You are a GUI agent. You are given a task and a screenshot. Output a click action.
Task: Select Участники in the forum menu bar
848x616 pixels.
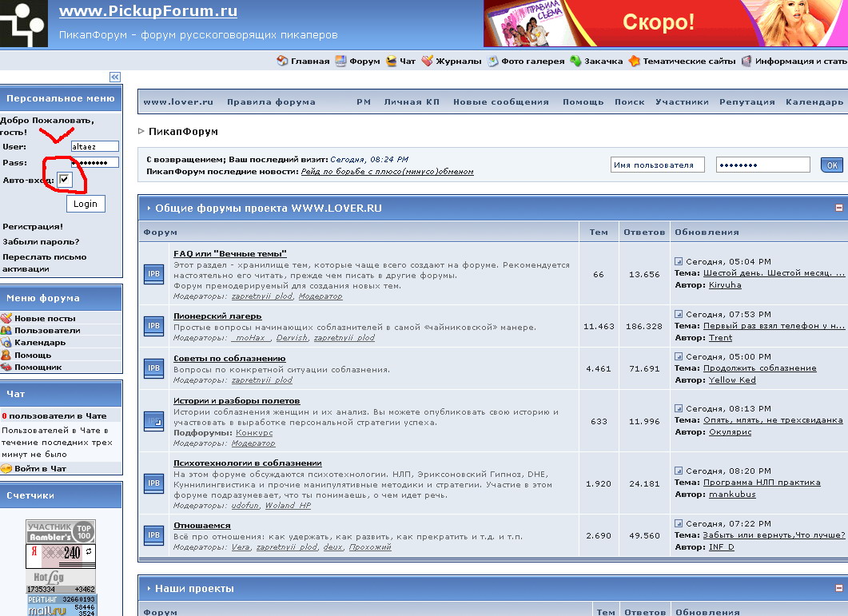(682, 102)
